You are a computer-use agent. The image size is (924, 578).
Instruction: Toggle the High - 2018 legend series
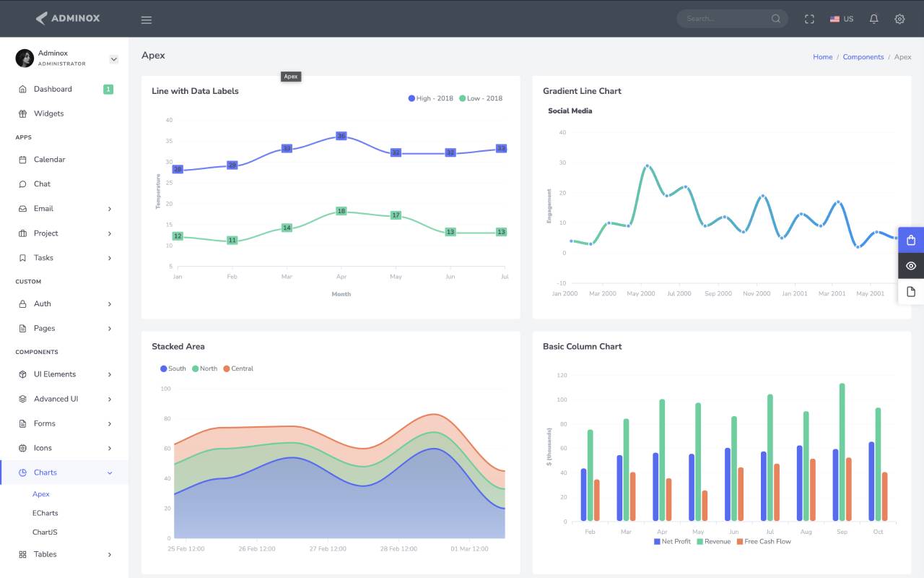click(x=431, y=98)
